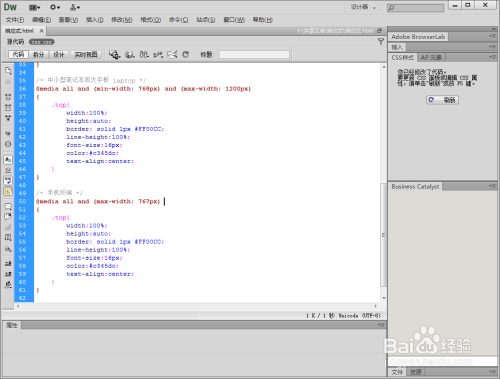This screenshot has width=500, height=379.
Task: Click the Select Parent Tag icon
Action: [8, 133]
